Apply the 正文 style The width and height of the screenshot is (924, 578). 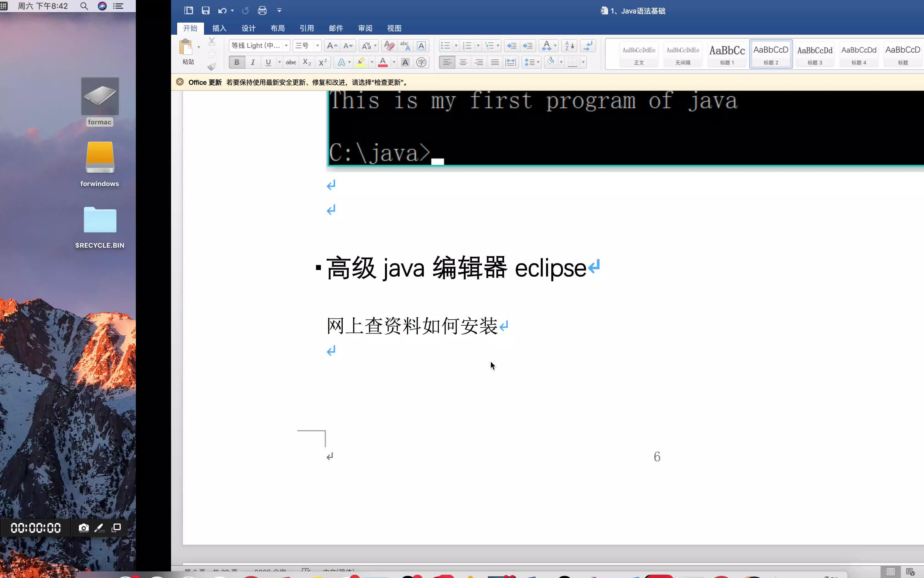639,54
